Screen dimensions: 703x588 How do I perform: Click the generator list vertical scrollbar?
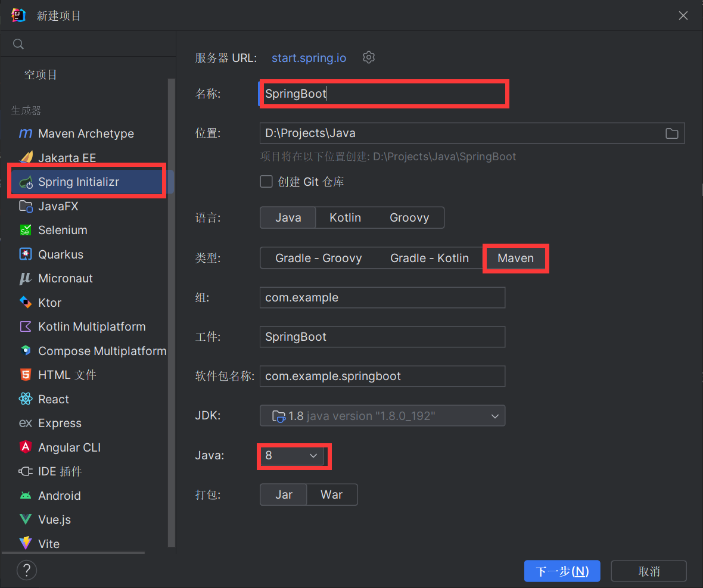171,313
